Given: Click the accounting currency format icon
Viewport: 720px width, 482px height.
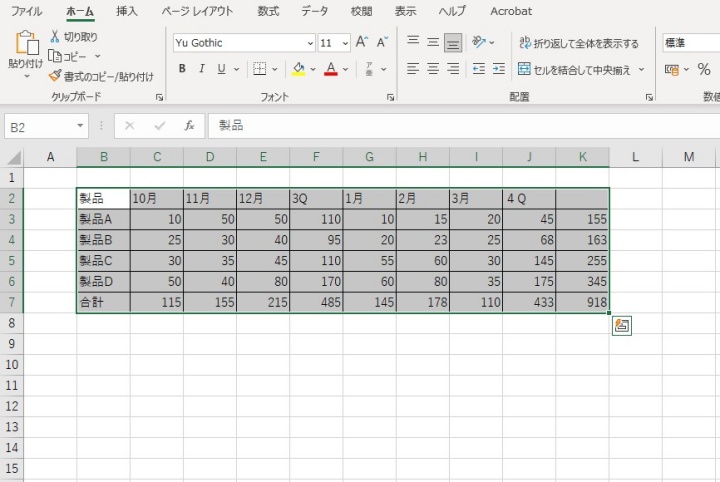Looking at the screenshot, I should (672, 69).
